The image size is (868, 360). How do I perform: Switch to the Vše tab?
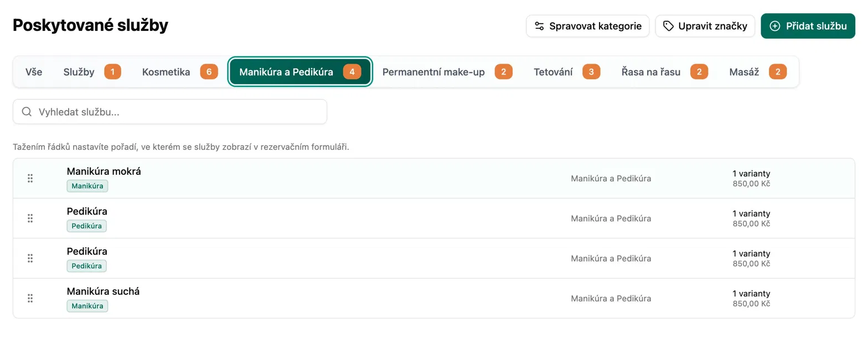[34, 72]
